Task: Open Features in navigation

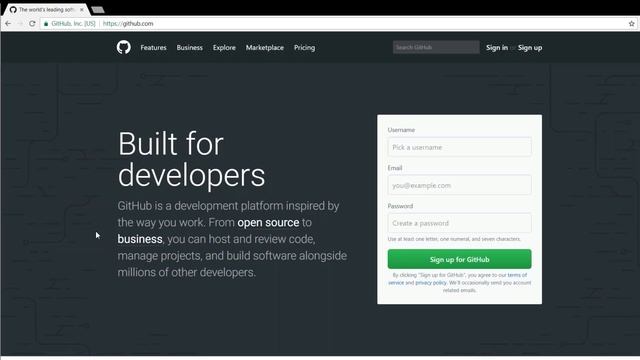Action: 153,47
